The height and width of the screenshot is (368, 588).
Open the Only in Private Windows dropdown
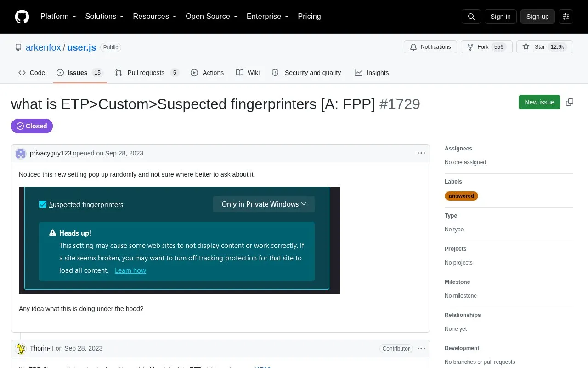click(x=264, y=204)
